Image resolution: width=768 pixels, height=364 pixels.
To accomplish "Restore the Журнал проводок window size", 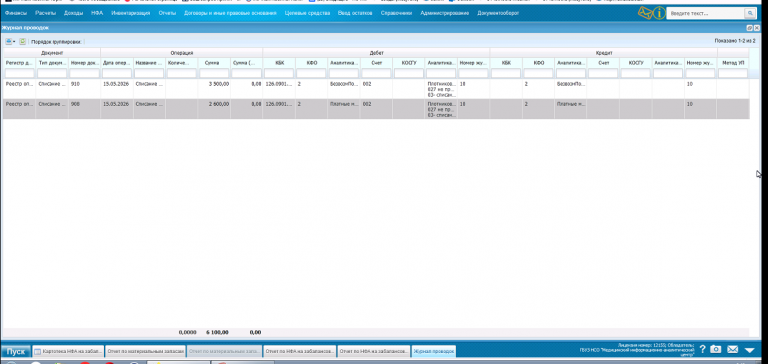I will (750, 28).
